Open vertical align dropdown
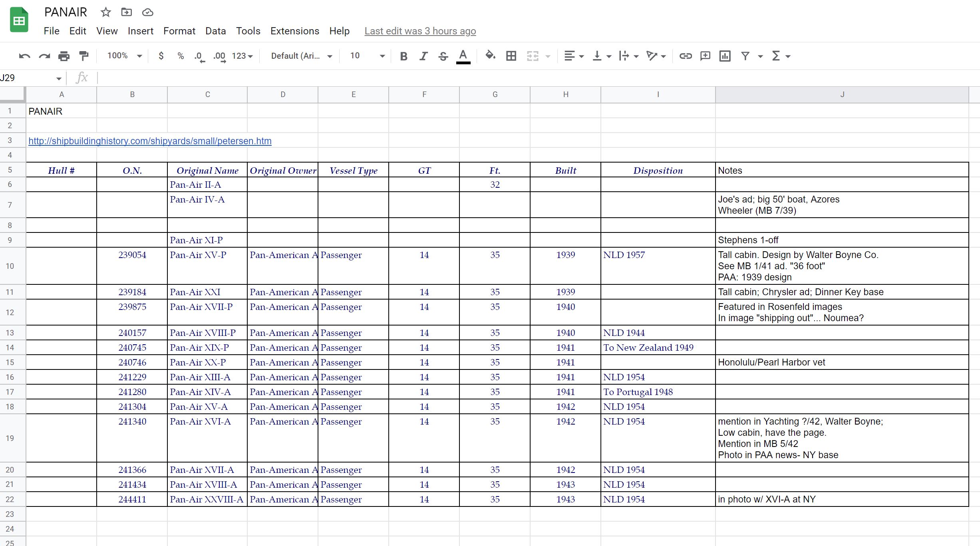 tap(602, 56)
